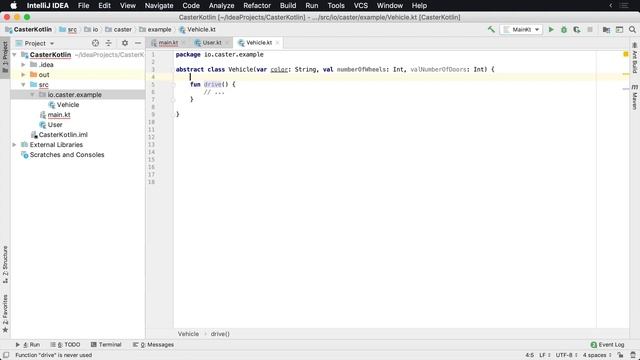Expand the .idea folder
The image size is (640, 360).
23,64
